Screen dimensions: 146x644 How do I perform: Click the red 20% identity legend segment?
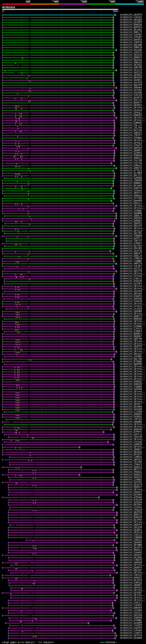coord(16,4)
